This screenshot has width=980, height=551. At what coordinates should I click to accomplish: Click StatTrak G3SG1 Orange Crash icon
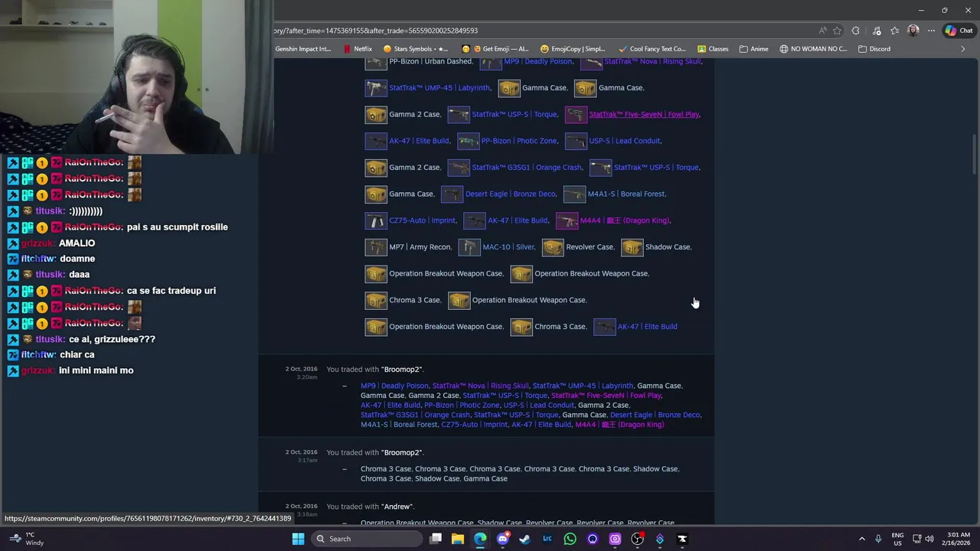459,168
